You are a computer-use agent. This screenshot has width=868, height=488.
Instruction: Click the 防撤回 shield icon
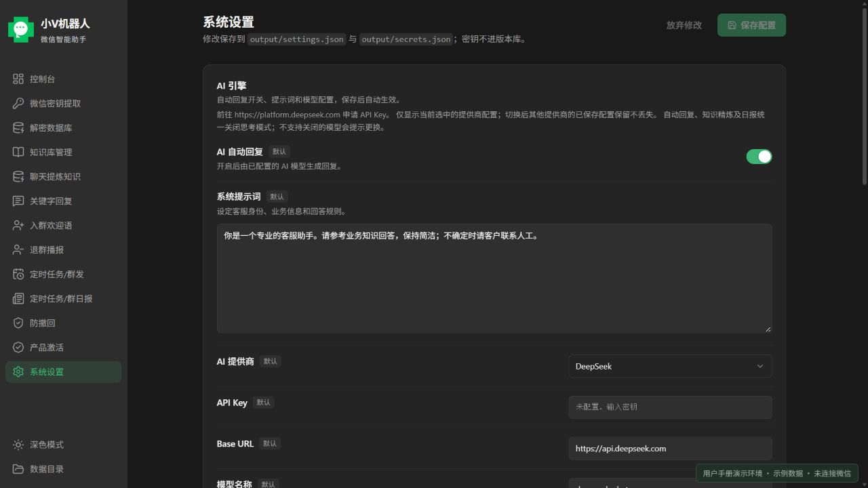(x=18, y=323)
